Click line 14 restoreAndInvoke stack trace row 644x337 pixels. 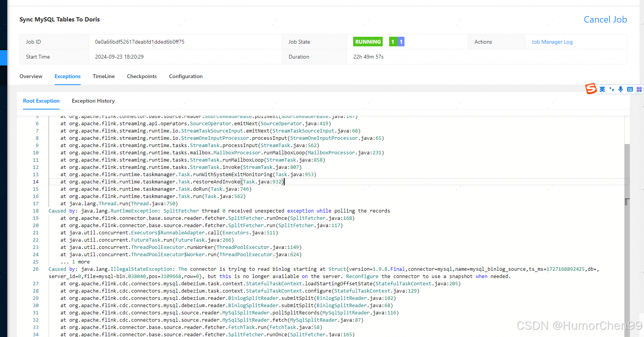pos(173,182)
